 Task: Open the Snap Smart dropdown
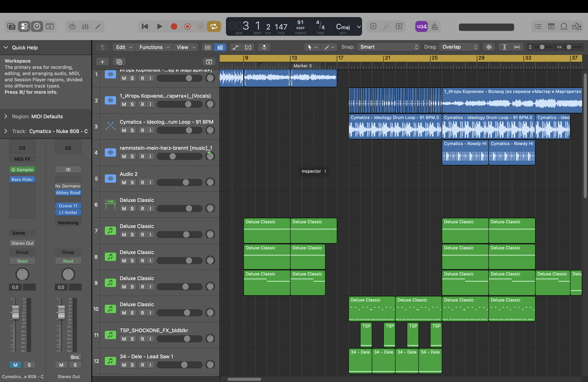coord(388,47)
